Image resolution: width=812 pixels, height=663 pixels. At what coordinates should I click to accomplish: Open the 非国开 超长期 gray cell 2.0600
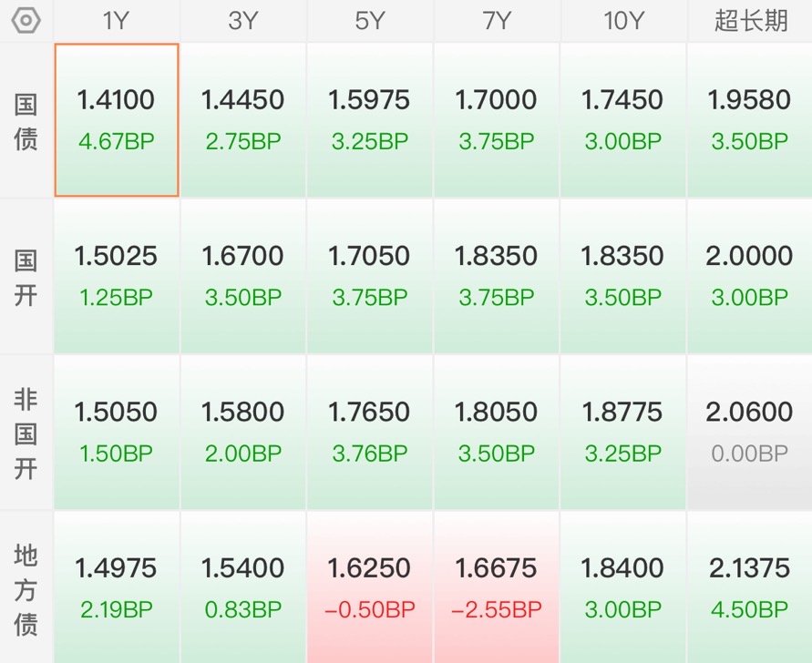(750, 433)
